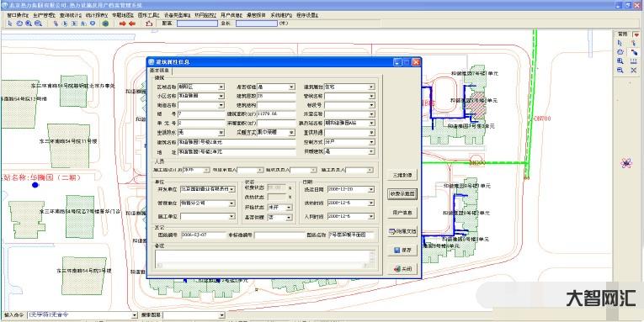Click the 备注 remarks text area
Screen dimensions: 644x322
265,259
